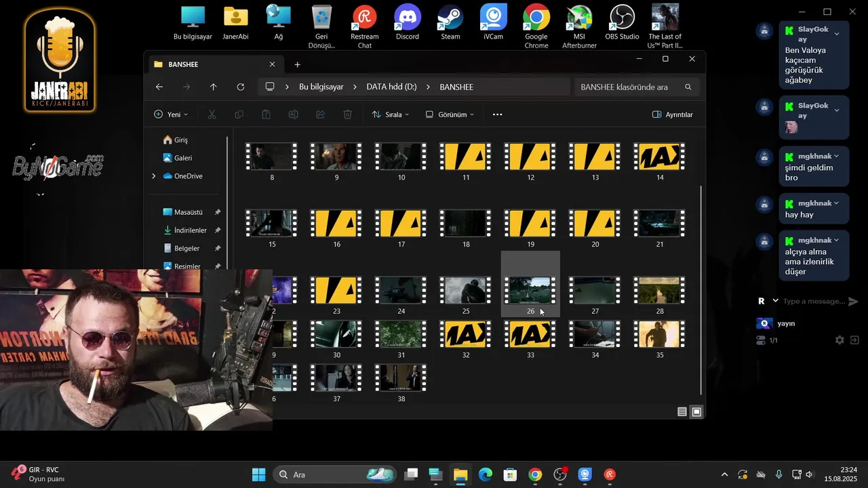Refresh the BANSHEE folder view
Viewport: 868px width, 488px height.
pyautogui.click(x=240, y=87)
